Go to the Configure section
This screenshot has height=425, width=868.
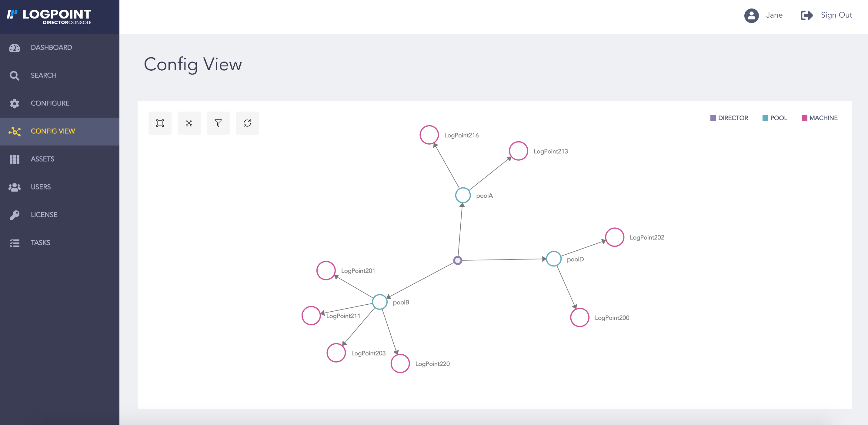[50, 103]
